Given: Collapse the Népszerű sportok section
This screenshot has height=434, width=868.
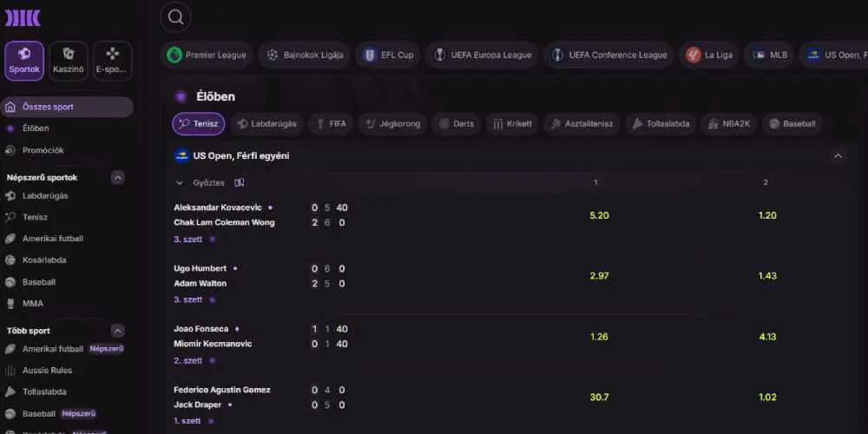Looking at the screenshot, I should [x=118, y=178].
